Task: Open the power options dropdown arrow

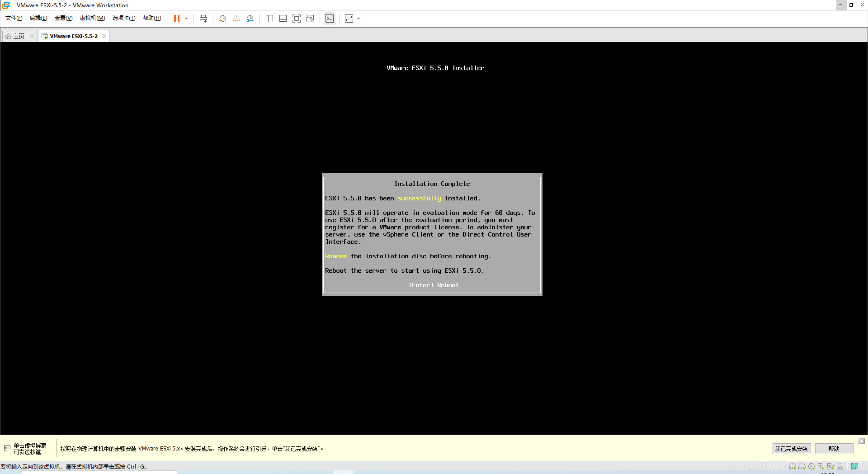Action: tap(186, 19)
